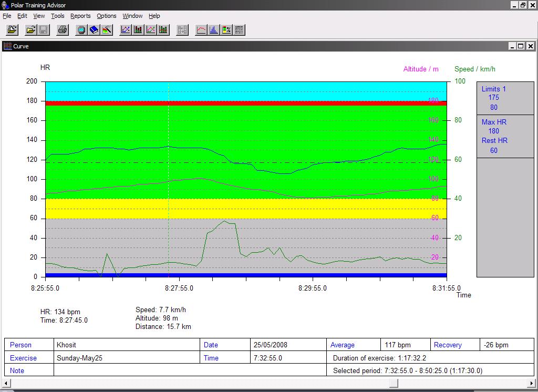The height and width of the screenshot is (392, 538).
Task: Open the Reports menu
Action: 80,16
